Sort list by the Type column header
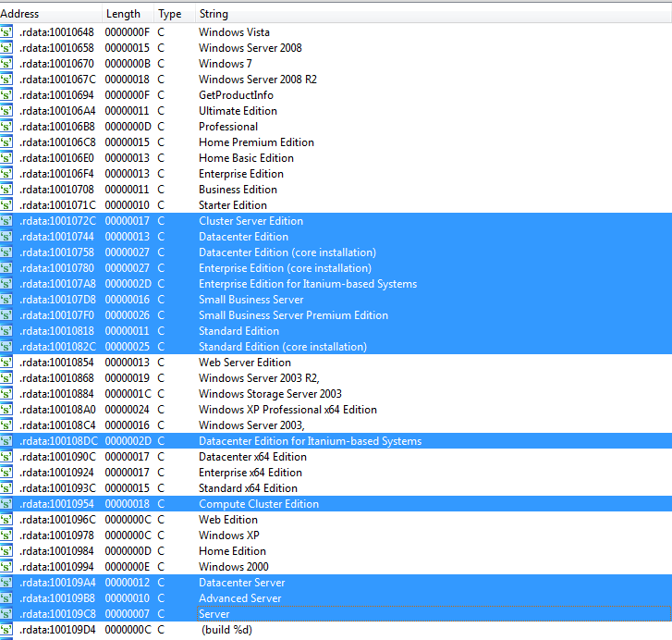Viewport: 672px width, 640px height. click(175, 14)
